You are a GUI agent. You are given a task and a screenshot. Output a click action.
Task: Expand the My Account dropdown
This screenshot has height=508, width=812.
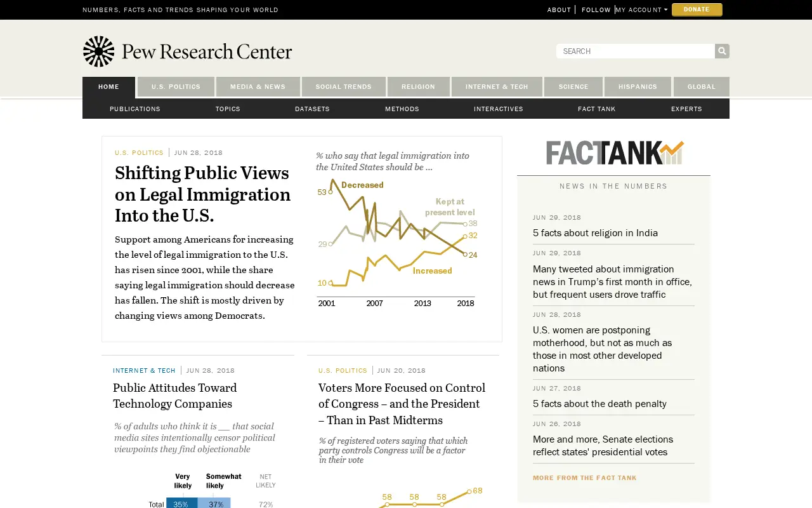(642, 10)
